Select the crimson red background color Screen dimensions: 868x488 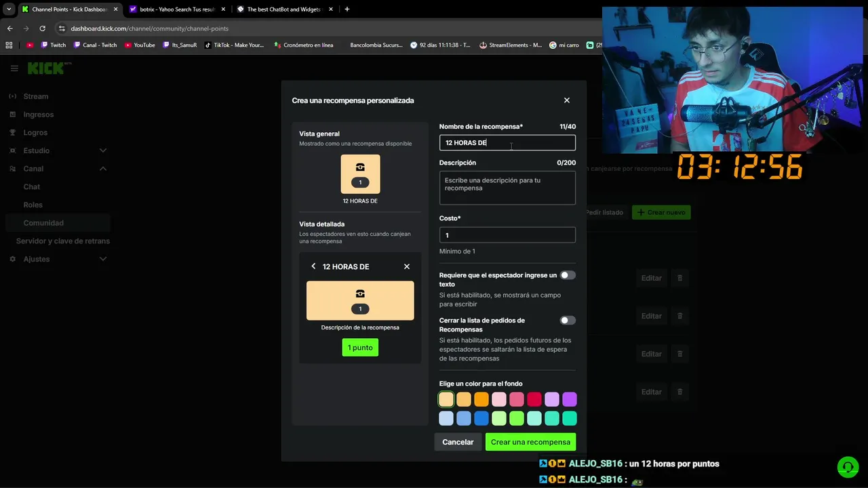tap(534, 400)
